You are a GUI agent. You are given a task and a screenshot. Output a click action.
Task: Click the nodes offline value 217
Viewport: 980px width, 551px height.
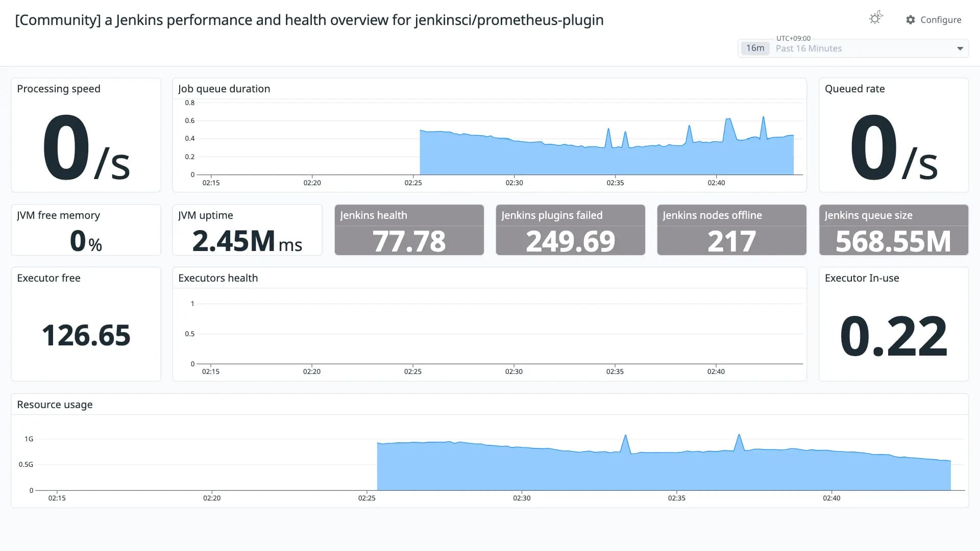[x=732, y=241]
